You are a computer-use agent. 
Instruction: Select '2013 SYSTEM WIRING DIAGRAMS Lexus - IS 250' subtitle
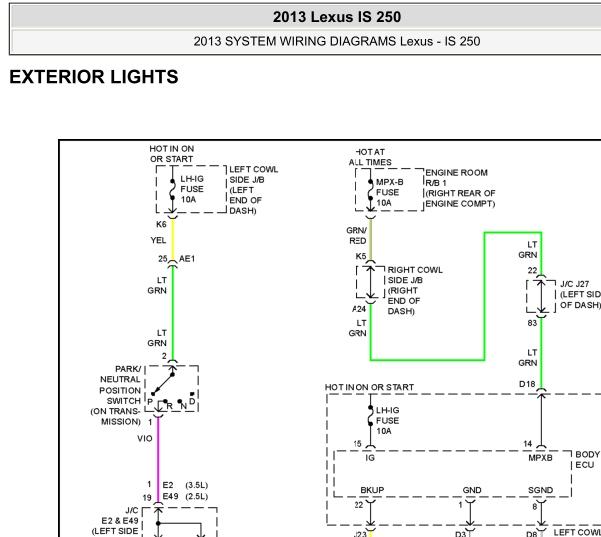pos(337,41)
